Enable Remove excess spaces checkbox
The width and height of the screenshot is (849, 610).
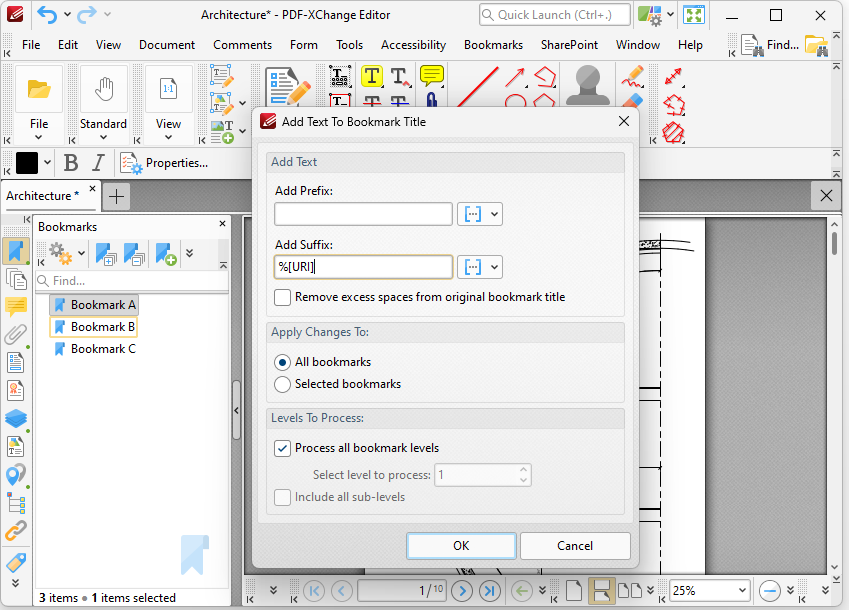click(x=283, y=297)
